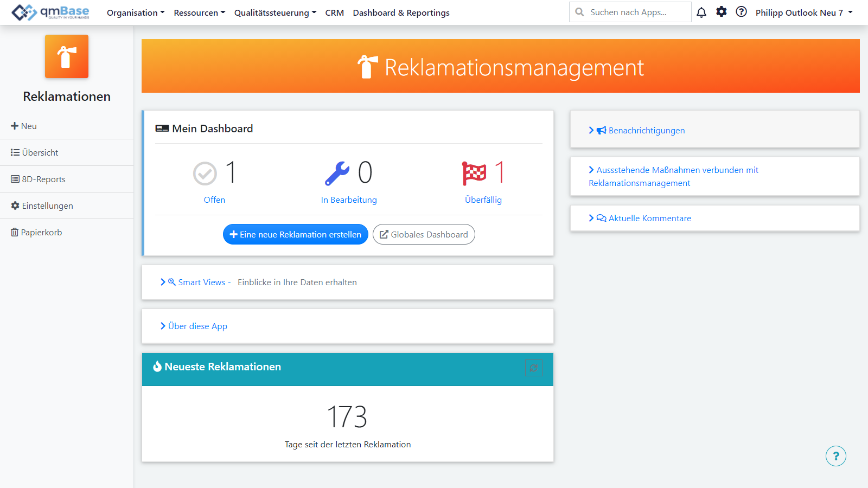This screenshot has height=488, width=868.
Task: Click the 173 days counter
Action: pyautogui.click(x=347, y=417)
